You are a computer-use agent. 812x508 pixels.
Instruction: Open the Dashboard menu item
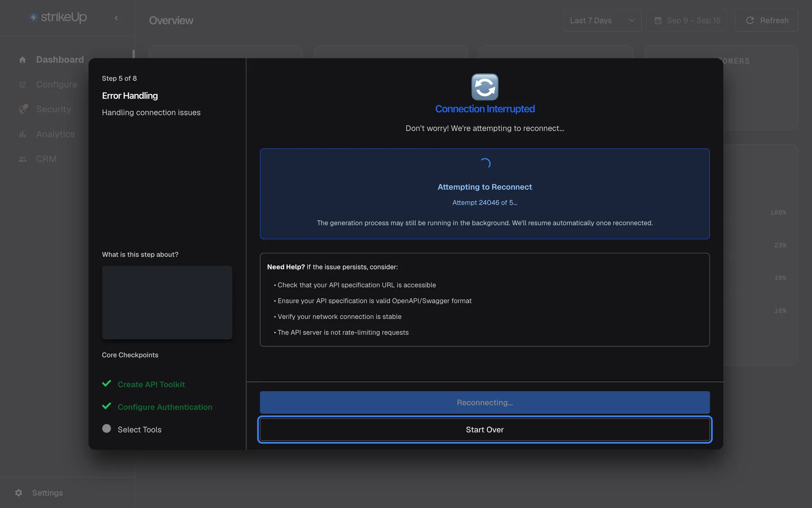(60, 60)
